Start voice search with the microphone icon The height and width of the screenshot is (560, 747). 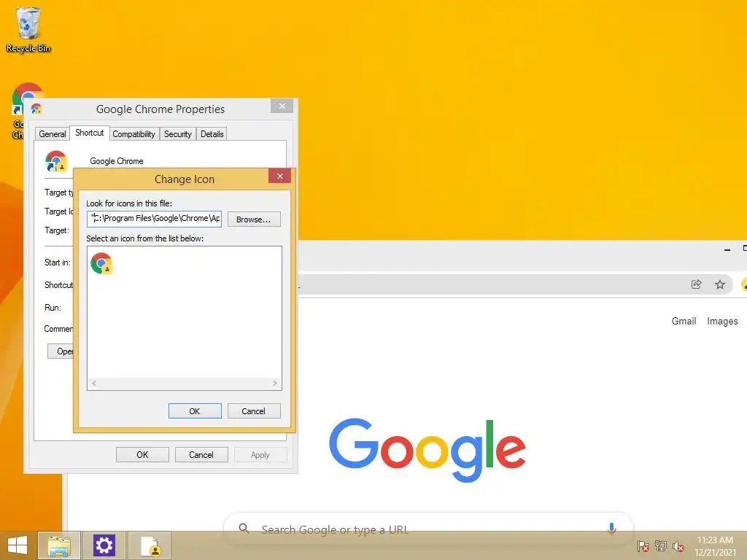(x=611, y=528)
